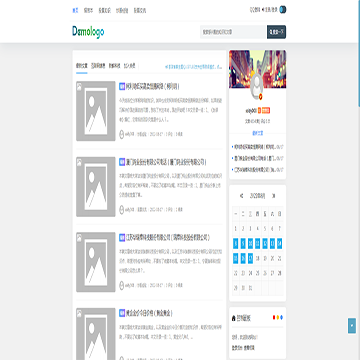
Task: Click the blue dot in control panel header
Action: point(281,317)
